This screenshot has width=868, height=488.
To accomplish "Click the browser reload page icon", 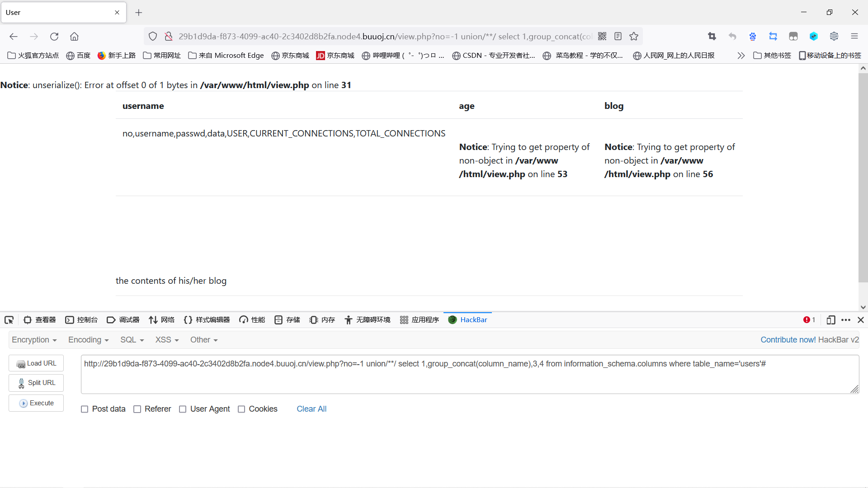I will [x=54, y=37].
